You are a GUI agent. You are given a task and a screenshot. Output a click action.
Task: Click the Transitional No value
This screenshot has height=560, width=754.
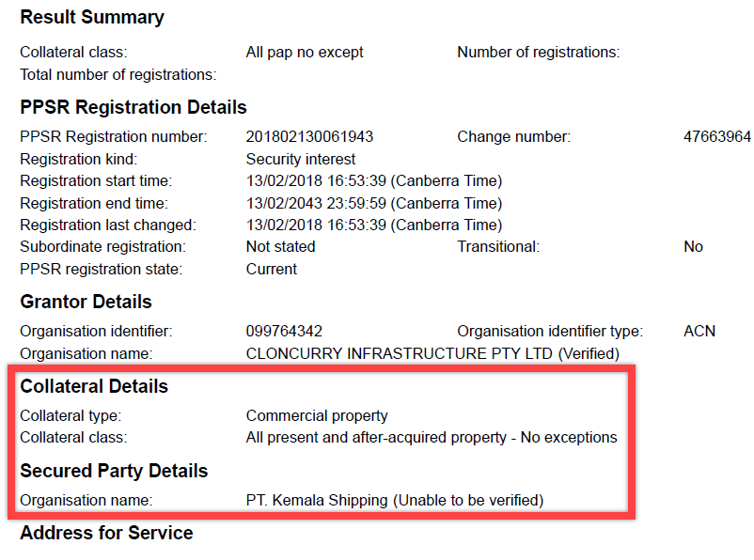694,246
